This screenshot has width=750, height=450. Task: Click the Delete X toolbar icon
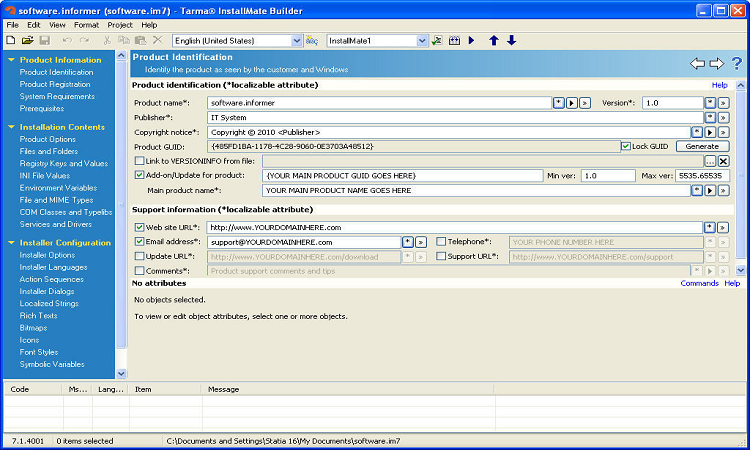click(x=157, y=41)
